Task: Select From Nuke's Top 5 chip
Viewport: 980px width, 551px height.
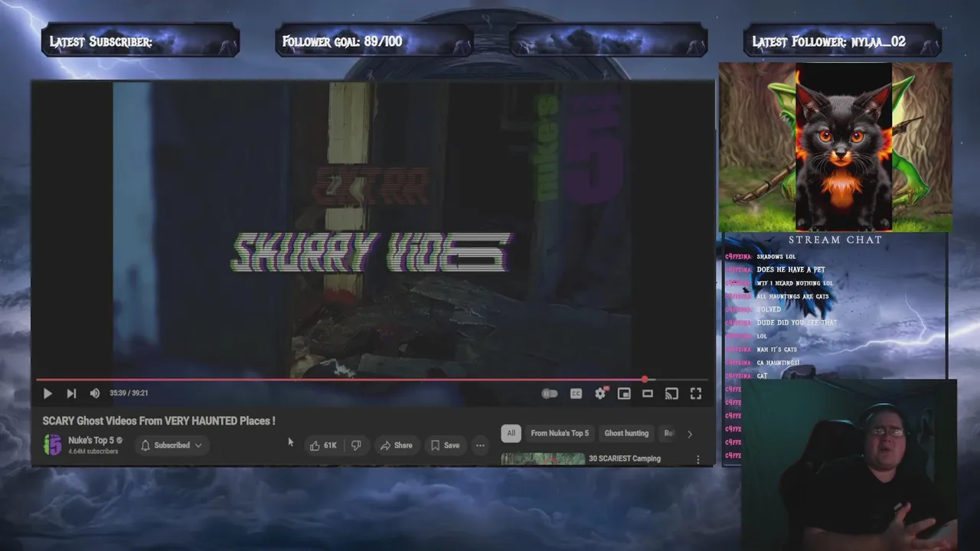Action: [x=560, y=433]
